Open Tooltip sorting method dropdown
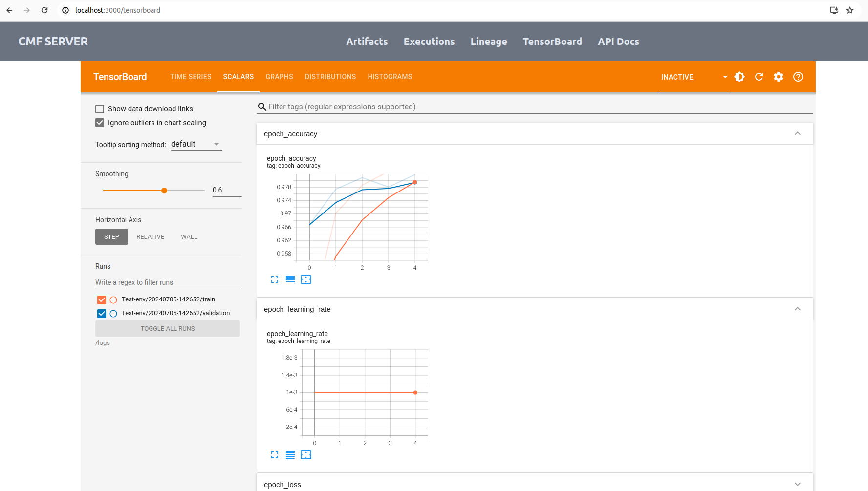 point(196,144)
